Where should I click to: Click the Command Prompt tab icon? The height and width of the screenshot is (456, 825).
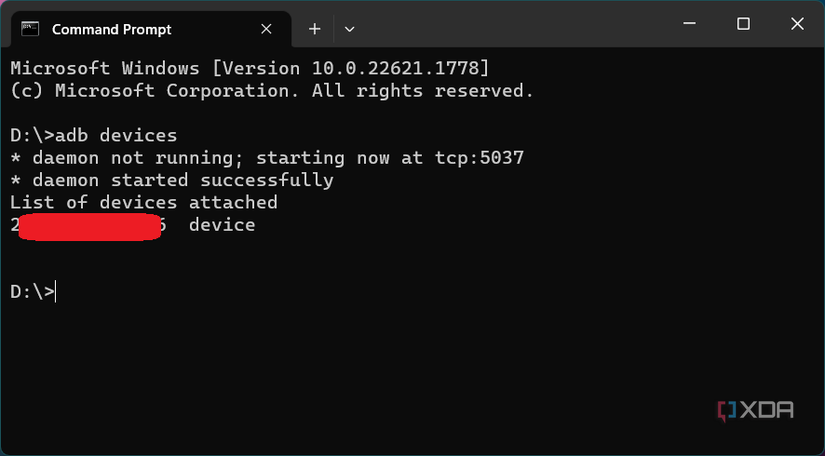tap(31, 29)
